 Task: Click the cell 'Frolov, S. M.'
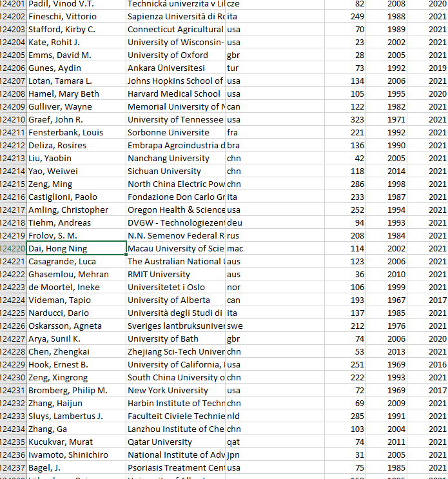(x=76, y=235)
